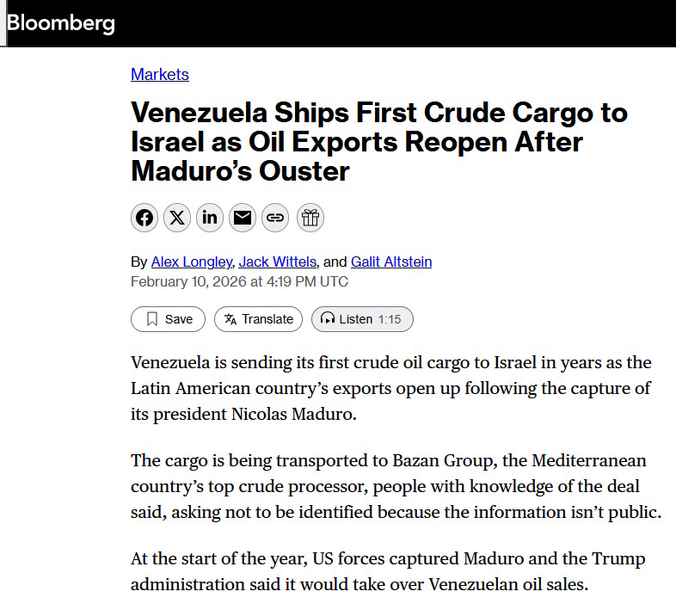Click the article headline

point(378,142)
